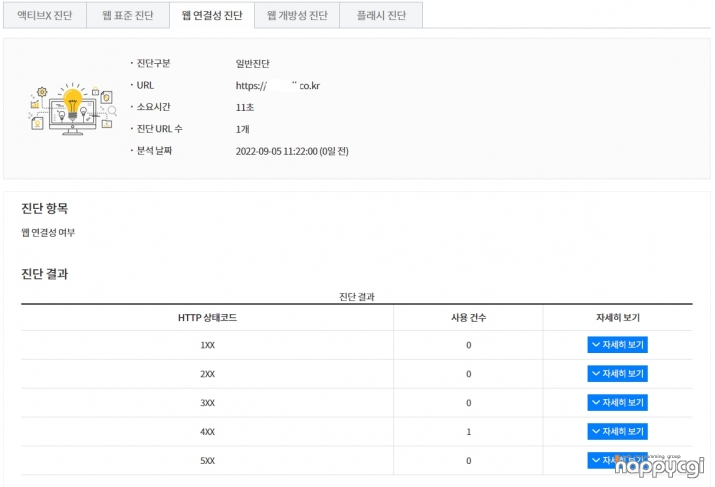Click the usage count 0 in 5XX row
This screenshot has height=487, width=715.
[x=468, y=461]
